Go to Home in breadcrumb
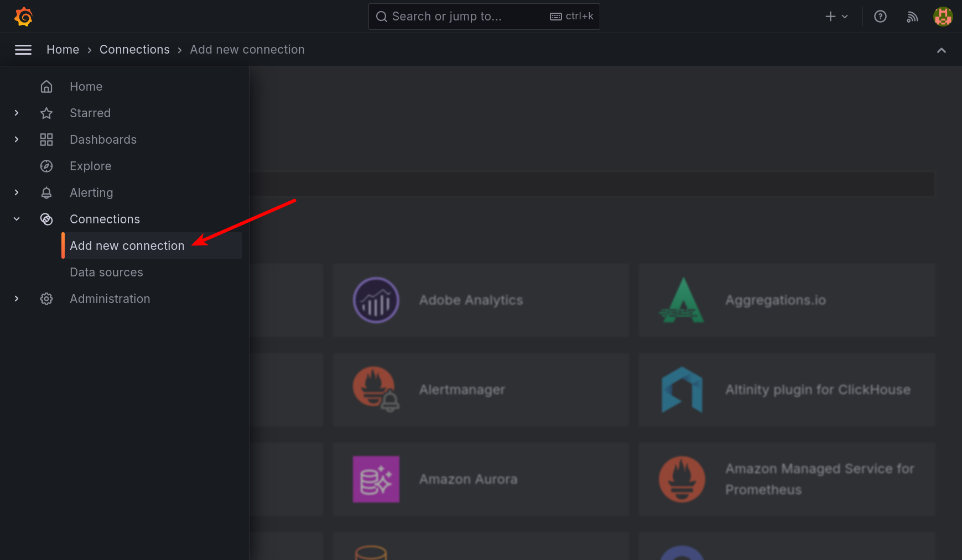This screenshot has width=962, height=560. pyautogui.click(x=63, y=50)
